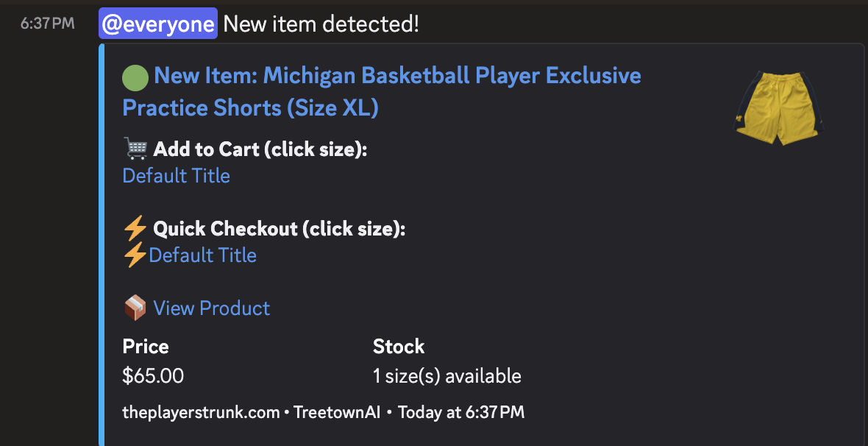Click the 'Today at 6:37 PM' footer timestamp

pos(461,412)
